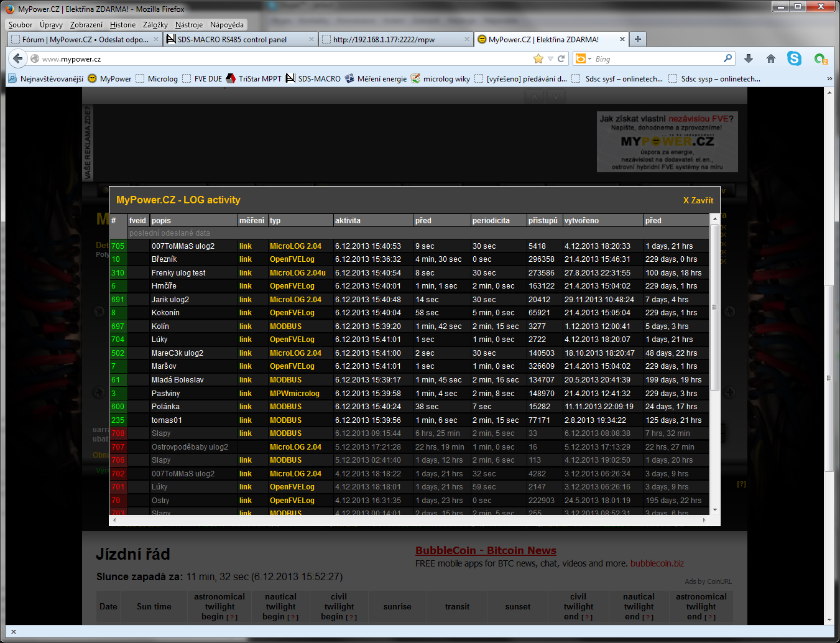The width and height of the screenshot is (840, 643).
Task: Open the Soubor menu
Action: [x=21, y=25]
